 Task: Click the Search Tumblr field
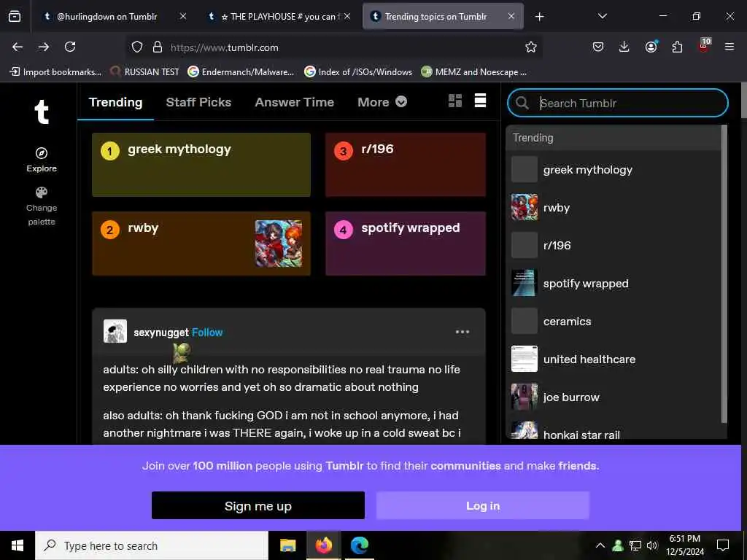(618, 103)
